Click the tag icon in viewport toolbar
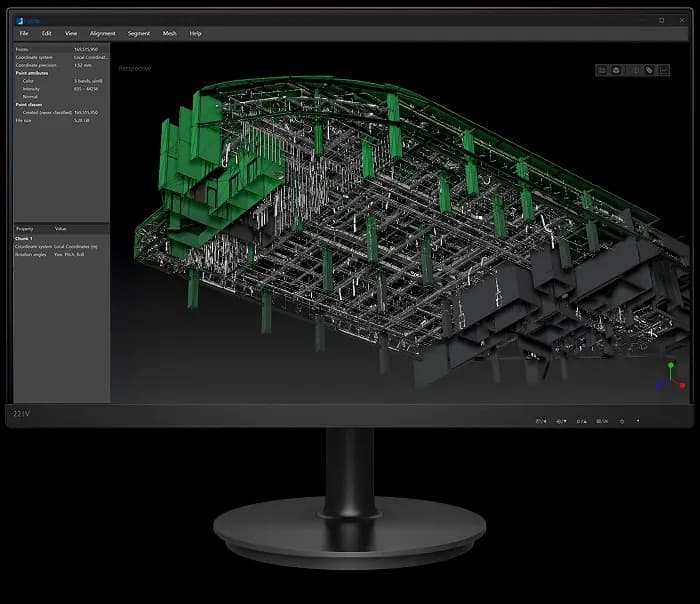The width and height of the screenshot is (700, 604). click(648, 70)
